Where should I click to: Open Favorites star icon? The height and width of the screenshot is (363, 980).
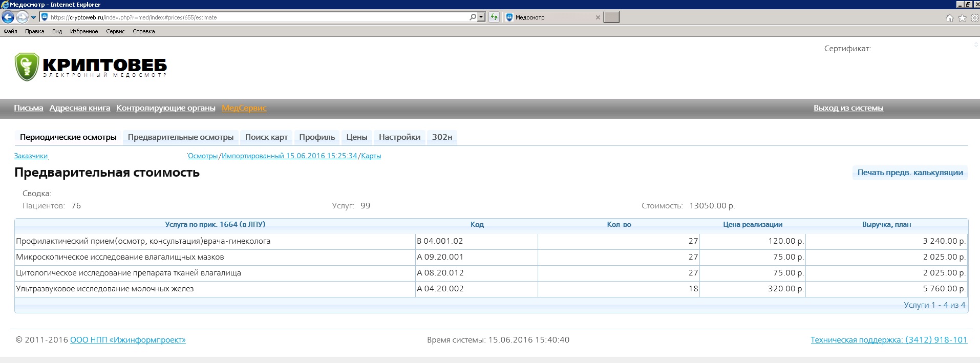pyautogui.click(x=962, y=18)
